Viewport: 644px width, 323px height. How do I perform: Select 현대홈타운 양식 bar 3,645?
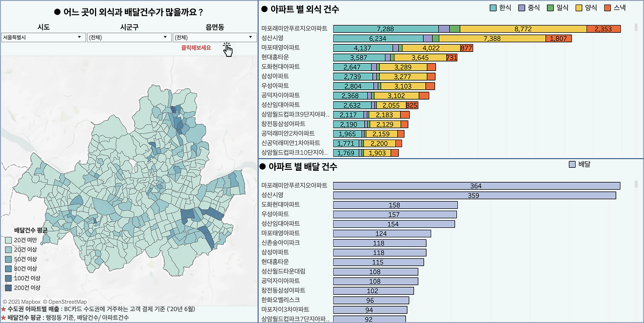[x=421, y=57]
